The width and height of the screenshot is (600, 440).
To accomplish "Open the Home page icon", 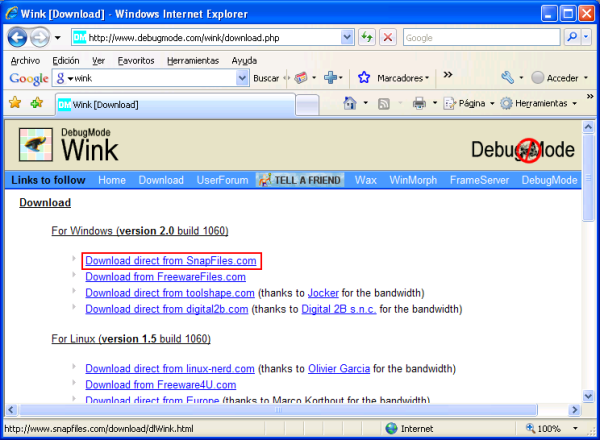I will (x=350, y=103).
